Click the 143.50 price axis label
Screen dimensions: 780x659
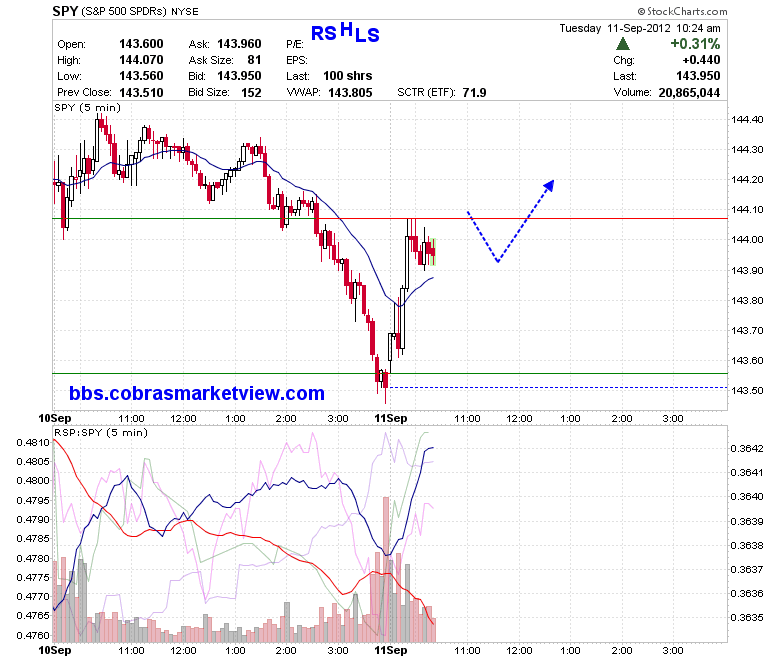[x=747, y=390]
